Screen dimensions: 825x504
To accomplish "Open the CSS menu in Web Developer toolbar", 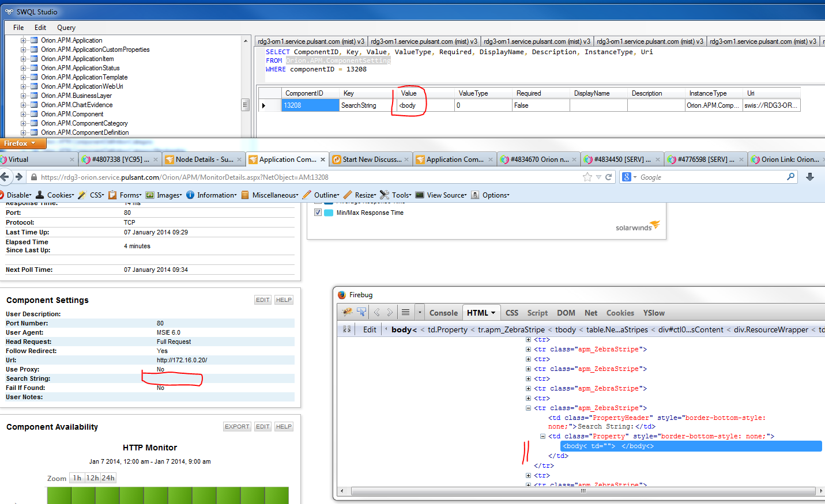I will coord(92,195).
